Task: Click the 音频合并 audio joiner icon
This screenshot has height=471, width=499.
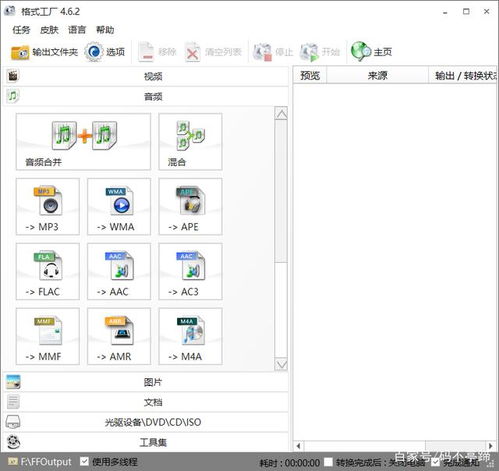Action: tap(83, 142)
